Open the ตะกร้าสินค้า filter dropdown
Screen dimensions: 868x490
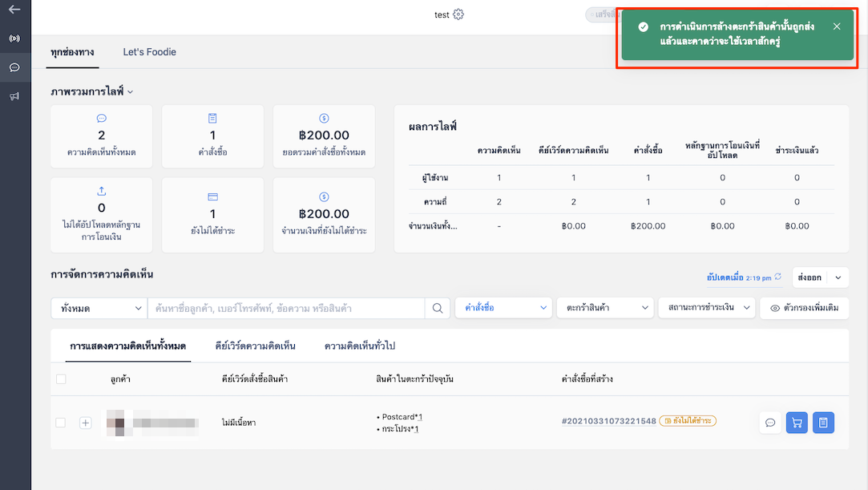click(605, 308)
